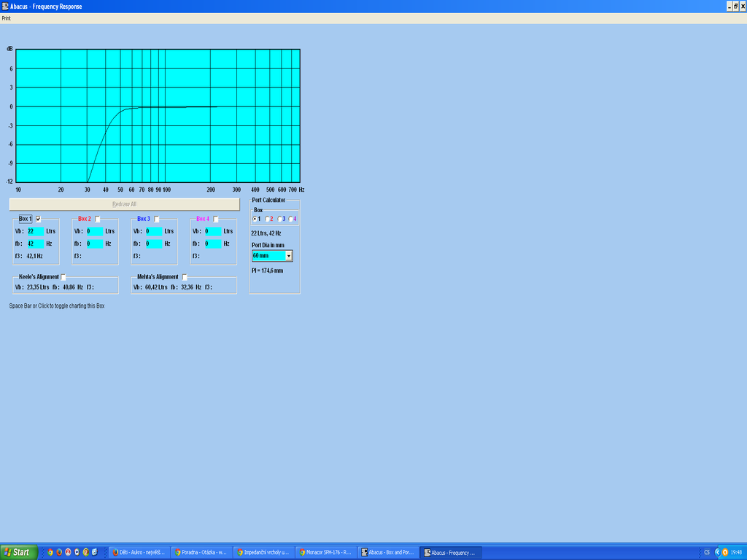
Task: Toggle the Mehta's Alignment checkbox
Action: (x=185, y=277)
